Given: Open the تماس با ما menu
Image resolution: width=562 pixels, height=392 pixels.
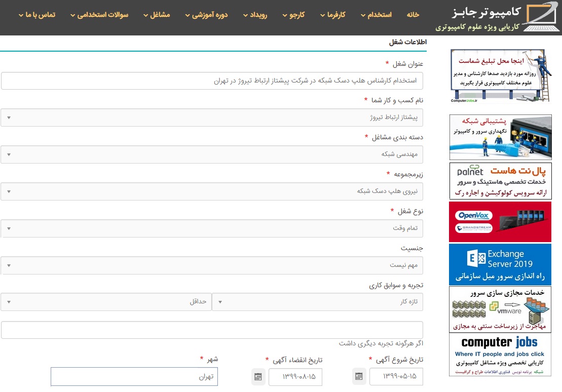Looking at the screenshot, I should [x=37, y=15].
